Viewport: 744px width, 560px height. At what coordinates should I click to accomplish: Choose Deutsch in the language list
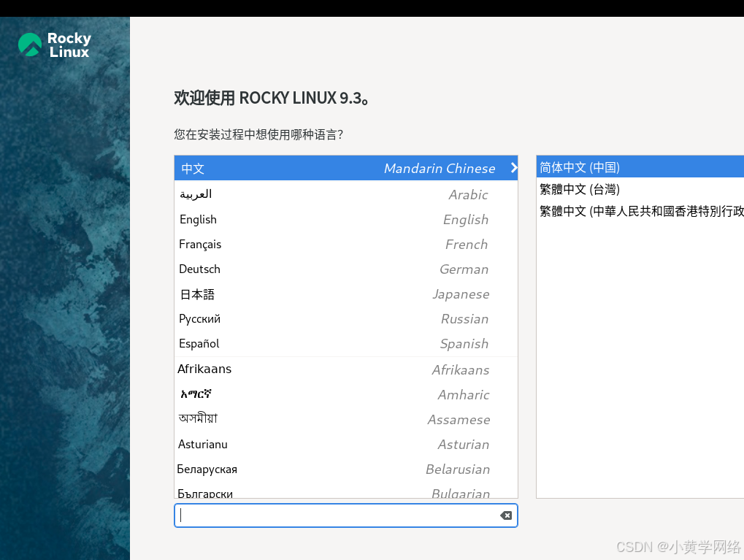(346, 269)
